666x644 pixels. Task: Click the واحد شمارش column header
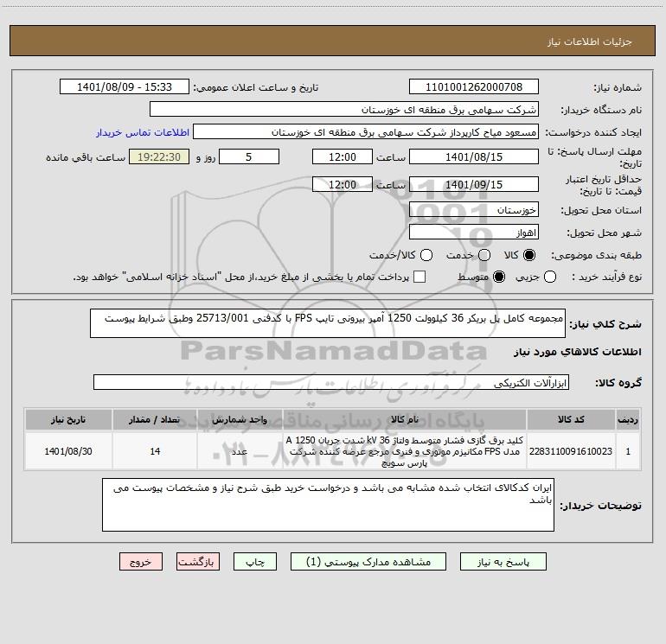tap(240, 419)
